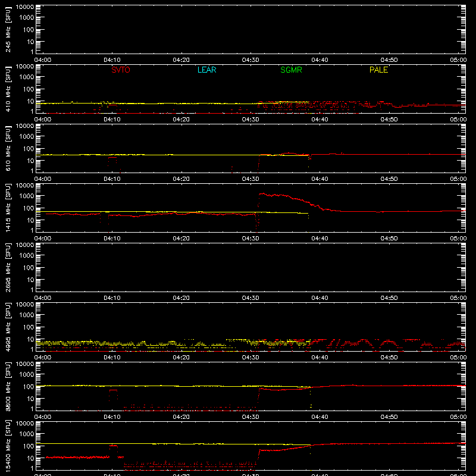Click 04:50 tick under the 610 MHz panel
Image resolution: width=476 pixels, height=476 pixels.
point(389,179)
